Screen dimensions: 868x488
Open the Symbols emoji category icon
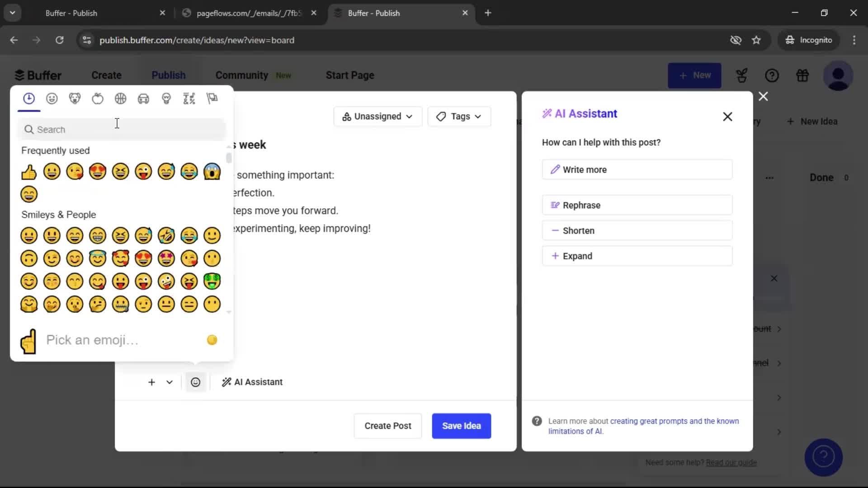click(189, 99)
